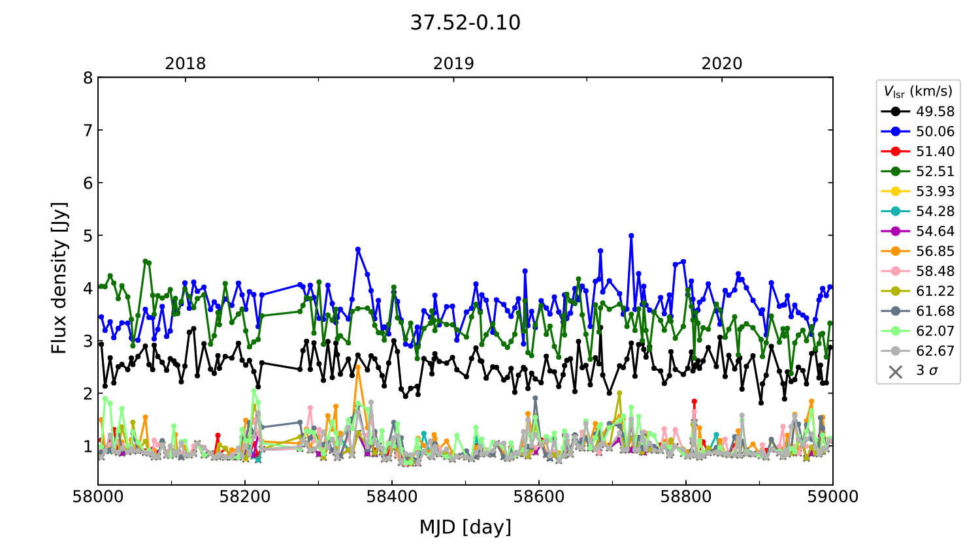
Task: Click the 58400 tick label on x-axis
Action: click(x=392, y=497)
